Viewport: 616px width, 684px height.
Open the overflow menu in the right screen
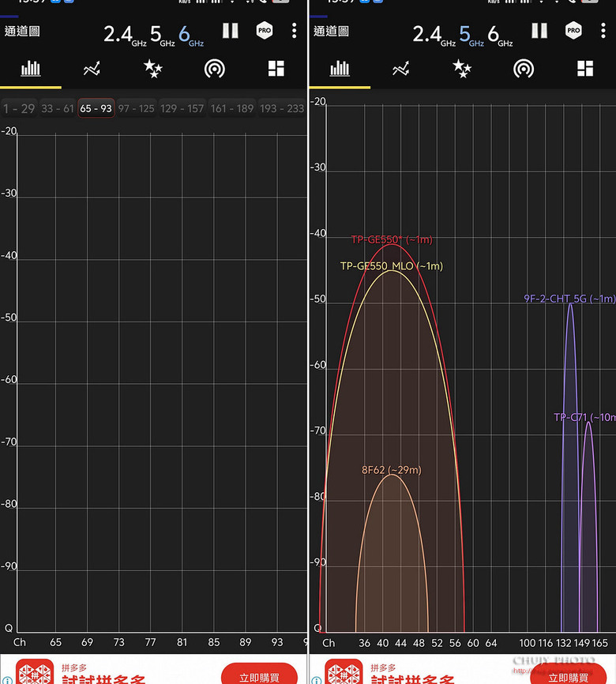click(x=603, y=31)
